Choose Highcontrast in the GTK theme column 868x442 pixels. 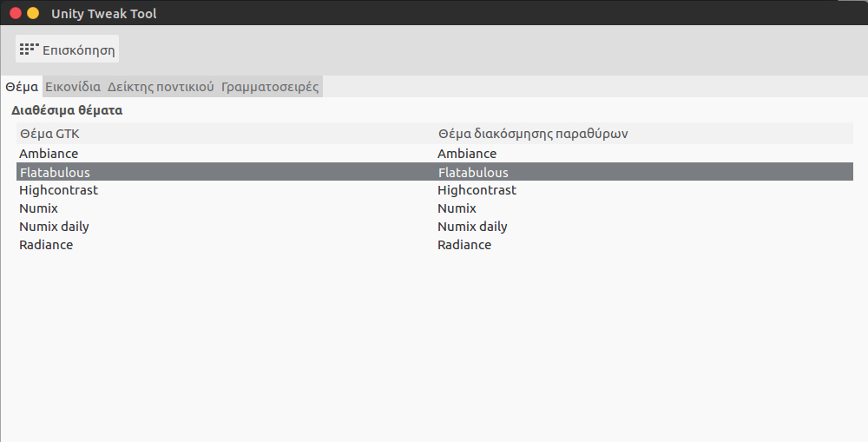coord(58,190)
